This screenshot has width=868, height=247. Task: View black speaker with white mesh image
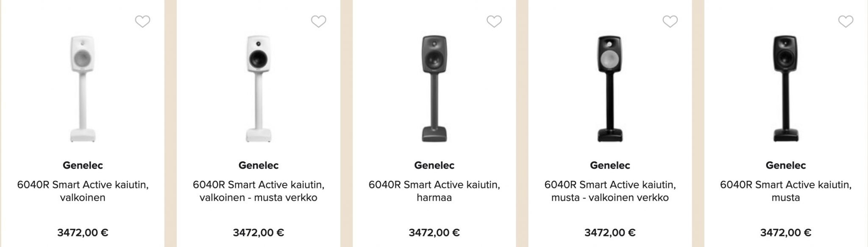coord(610,89)
